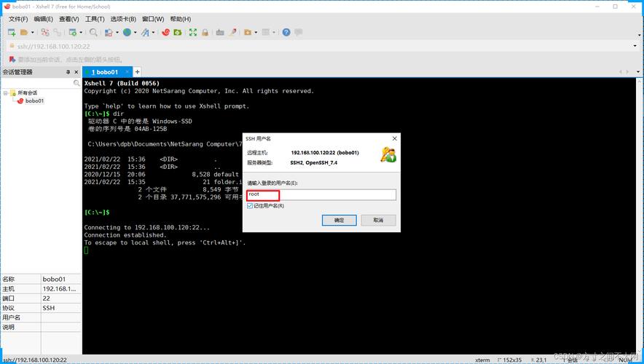Click the speech bubble feedback icon
Viewport: 644px width, 364px height.
[x=299, y=32]
